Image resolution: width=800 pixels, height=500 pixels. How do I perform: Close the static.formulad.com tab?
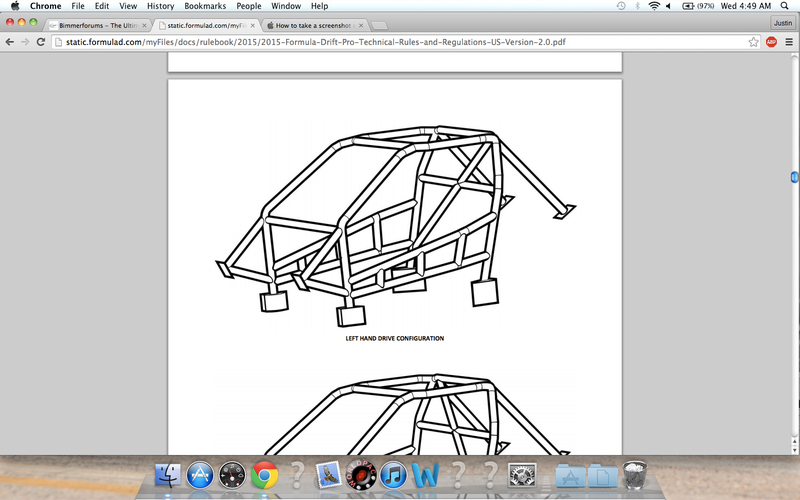tap(253, 26)
